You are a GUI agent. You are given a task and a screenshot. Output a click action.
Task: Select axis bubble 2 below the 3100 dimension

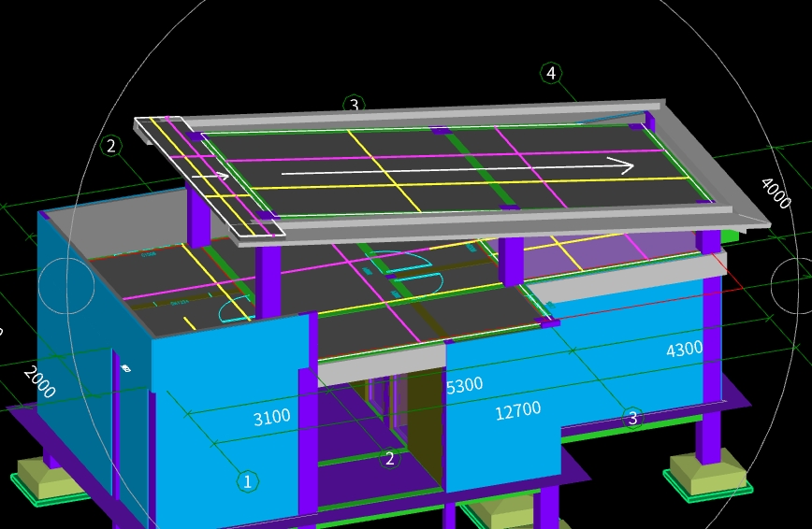coord(390,458)
